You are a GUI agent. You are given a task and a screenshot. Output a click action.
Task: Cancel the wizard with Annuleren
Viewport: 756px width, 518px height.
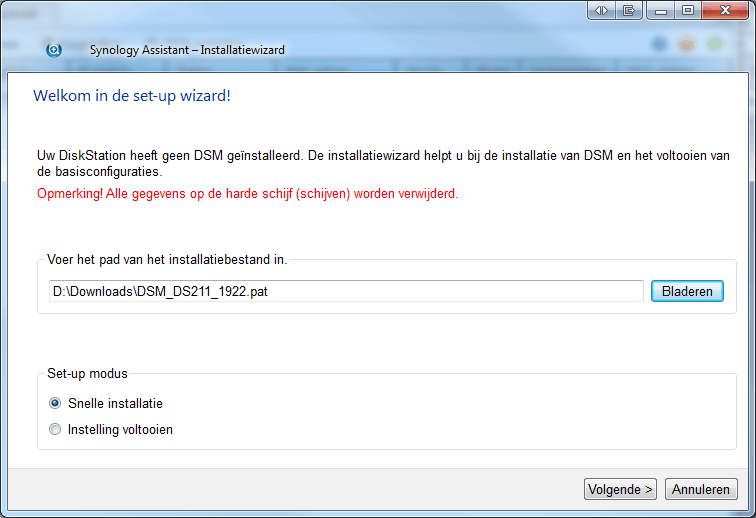701,489
